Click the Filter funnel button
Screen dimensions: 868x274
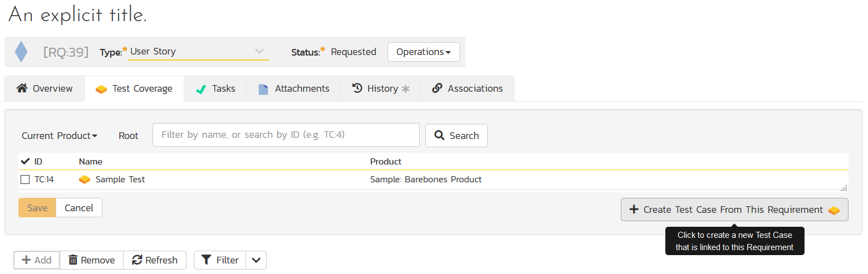point(219,260)
